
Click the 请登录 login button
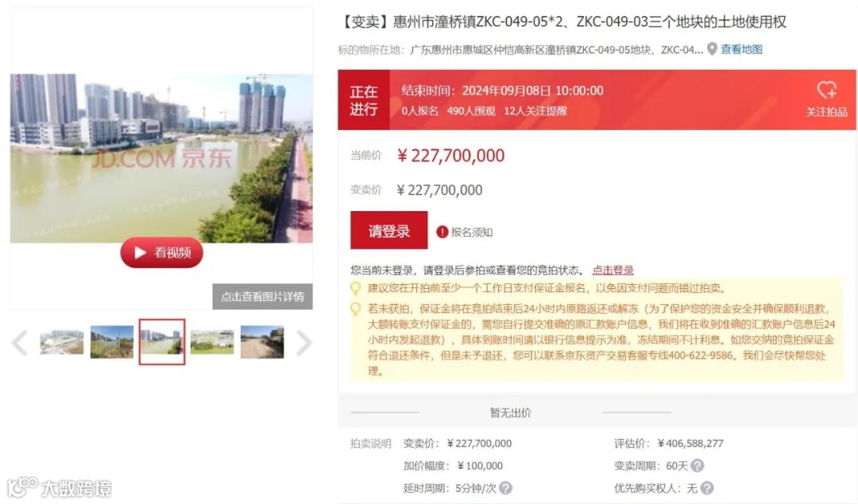[x=389, y=230]
